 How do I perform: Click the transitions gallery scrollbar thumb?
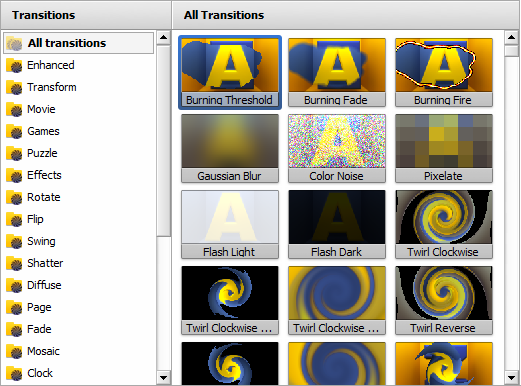[511, 51]
